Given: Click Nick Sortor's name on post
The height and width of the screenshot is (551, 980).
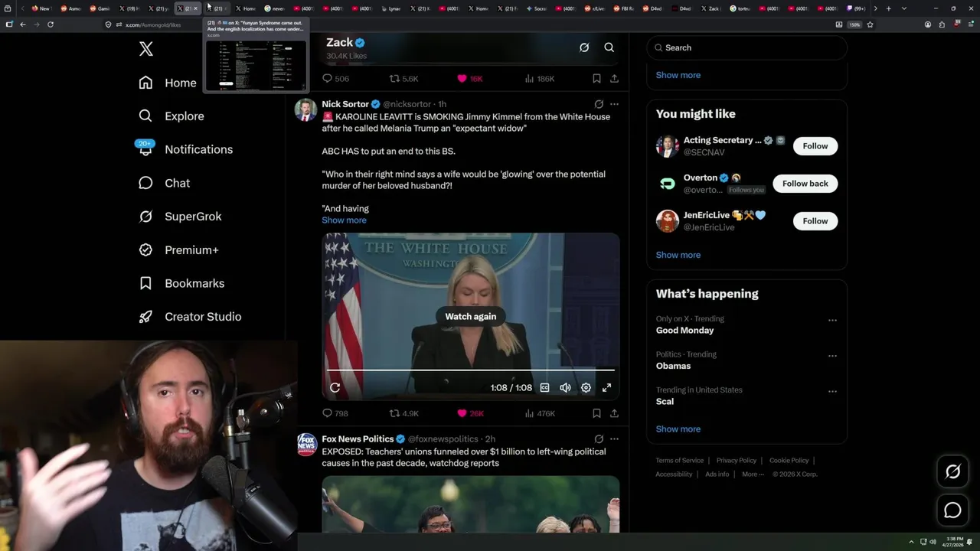Looking at the screenshot, I should [x=345, y=104].
